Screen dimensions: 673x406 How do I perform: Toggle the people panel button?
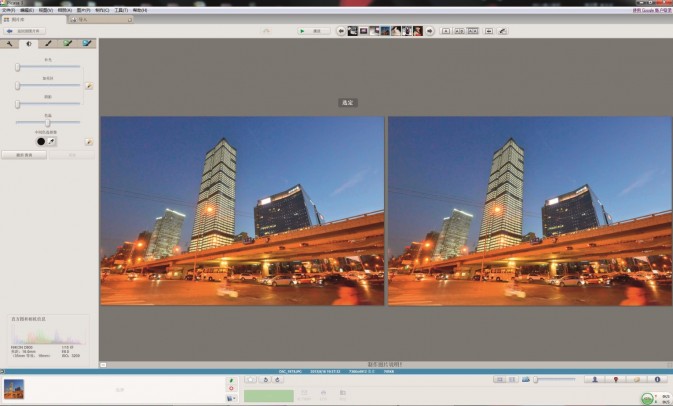tap(594, 379)
